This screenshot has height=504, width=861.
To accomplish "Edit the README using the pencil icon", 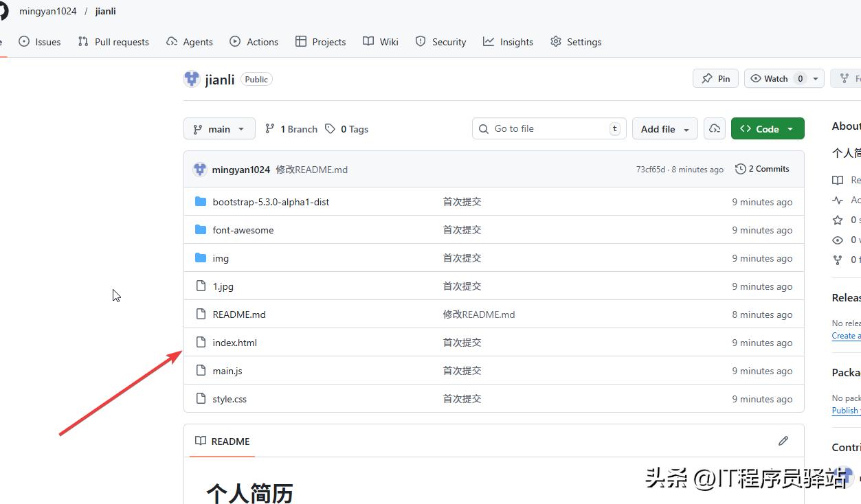I will point(783,441).
